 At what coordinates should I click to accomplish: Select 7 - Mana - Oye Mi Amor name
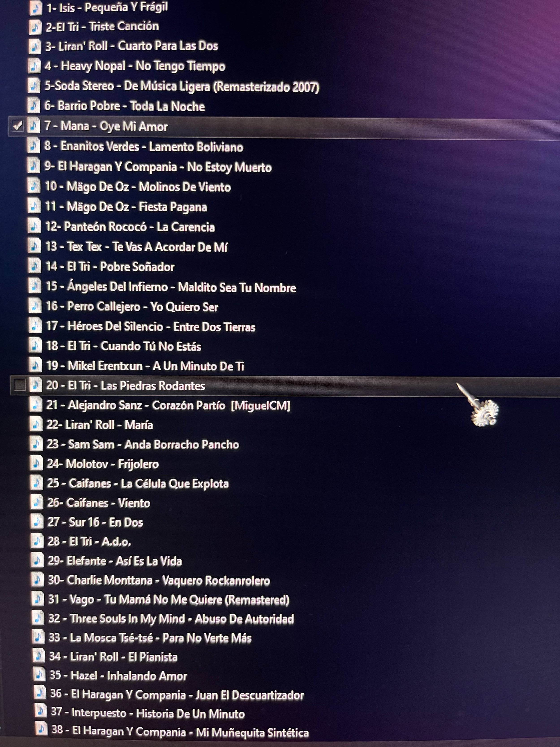pos(106,126)
